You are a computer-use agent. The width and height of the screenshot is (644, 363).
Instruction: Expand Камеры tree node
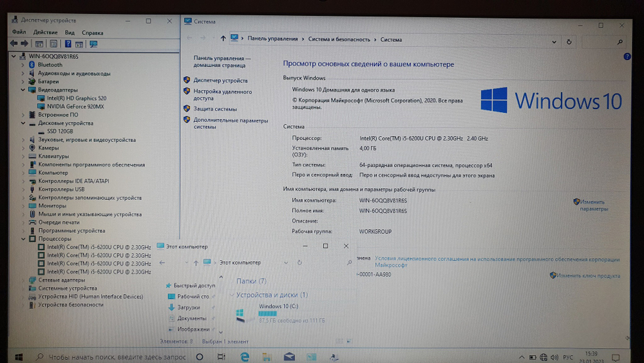coord(23,148)
